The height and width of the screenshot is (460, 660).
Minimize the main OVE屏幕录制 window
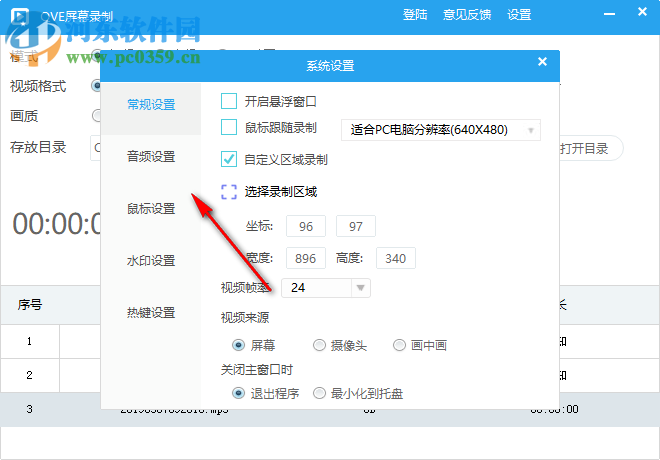[x=609, y=14]
